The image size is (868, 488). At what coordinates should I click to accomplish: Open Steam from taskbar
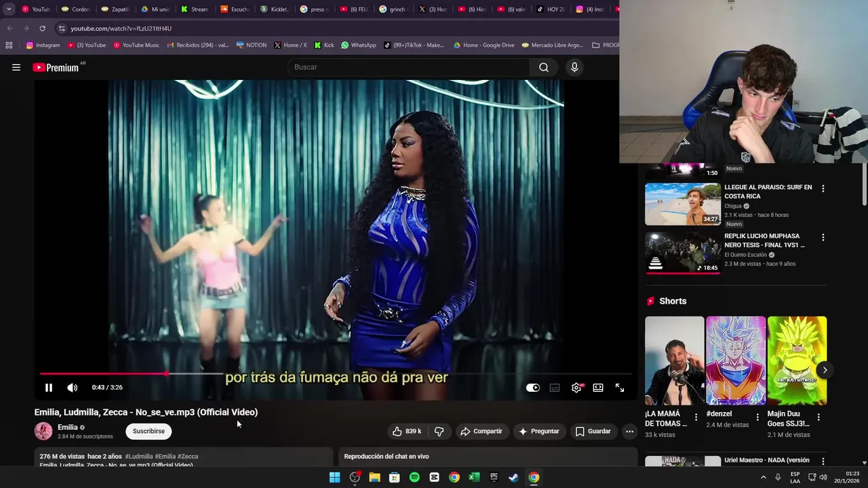[x=514, y=477]
